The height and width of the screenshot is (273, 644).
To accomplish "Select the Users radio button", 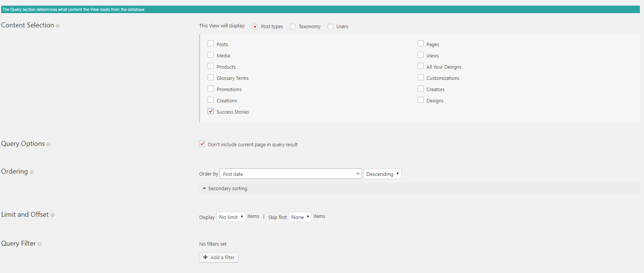I will [330, 27].
